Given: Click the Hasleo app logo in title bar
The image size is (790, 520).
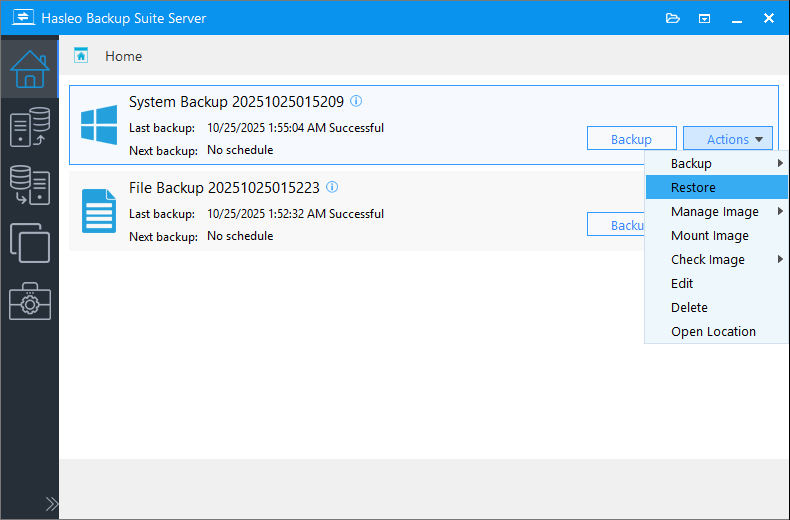Looking at the screenshot, I should click(x=24, y=18).
